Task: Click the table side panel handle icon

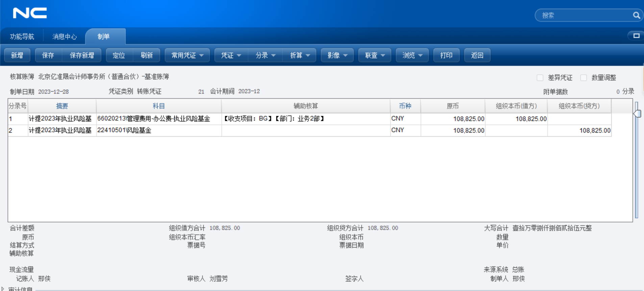Action: pyautogui.click(x=637, y=114)
